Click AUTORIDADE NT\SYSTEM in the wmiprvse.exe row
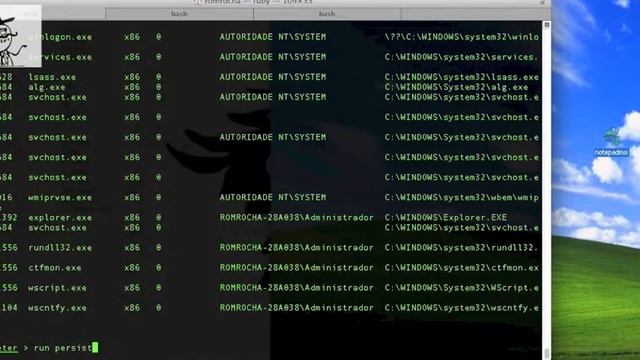The image size is (640, 360). (x=273, y=198)
